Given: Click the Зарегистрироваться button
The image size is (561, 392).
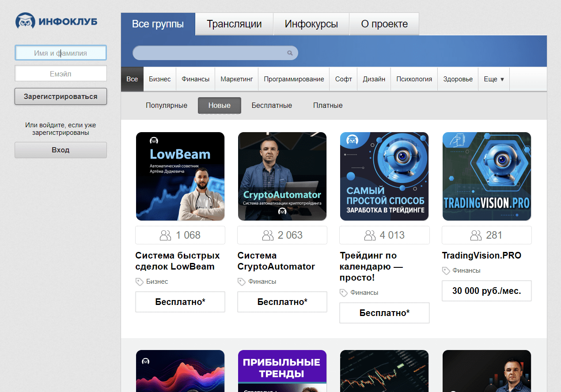Looking at the screenshot, I should point(61,96).
